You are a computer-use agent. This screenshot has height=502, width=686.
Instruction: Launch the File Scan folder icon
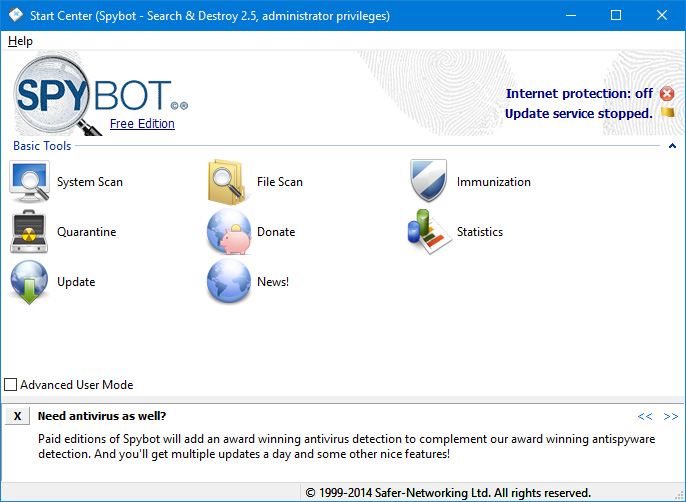(228, 181)
